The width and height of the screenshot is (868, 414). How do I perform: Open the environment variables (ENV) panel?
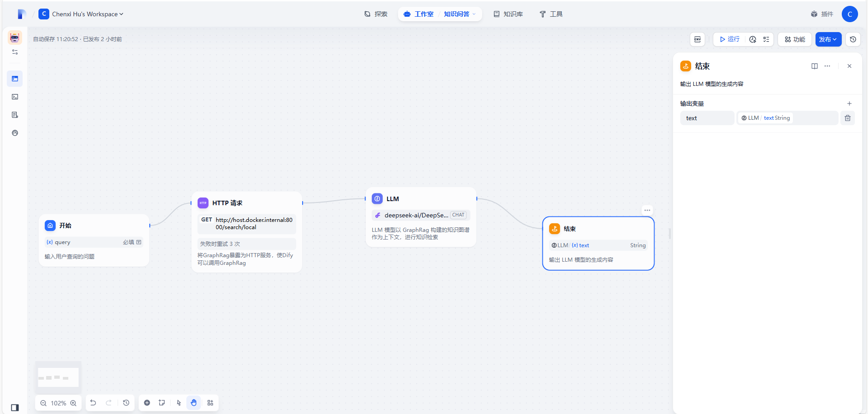[697, 39]
